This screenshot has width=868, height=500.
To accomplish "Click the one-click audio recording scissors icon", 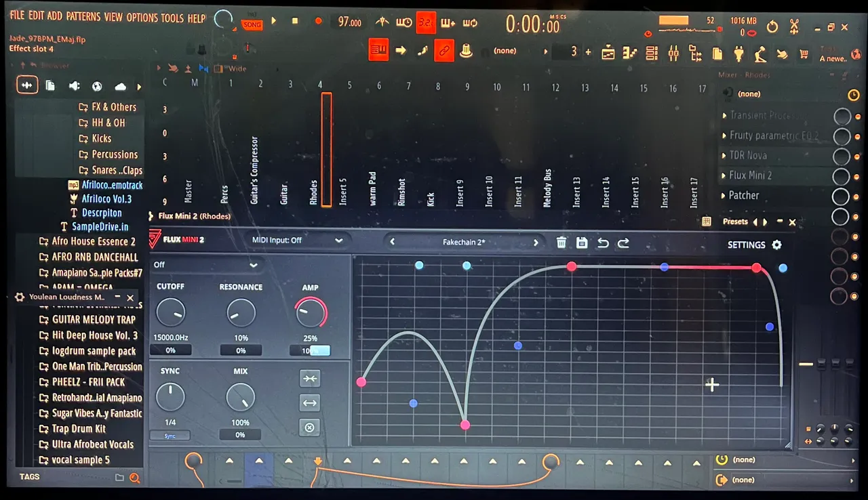I will tap(794, 27).
